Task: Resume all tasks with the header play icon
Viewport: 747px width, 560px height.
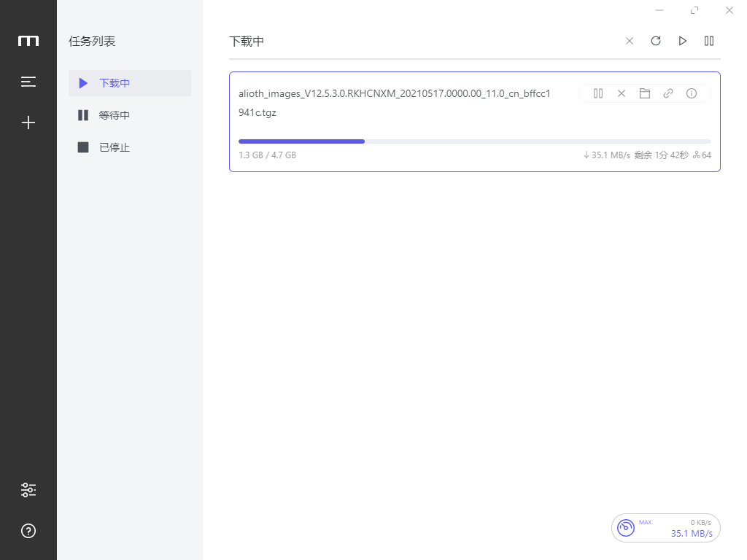Action: pos(683,41)
